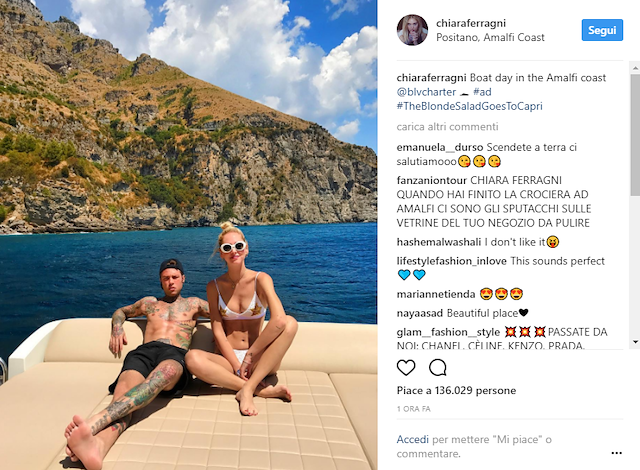Click the comments scrollbar down arrow

click(x=635, y=342)
